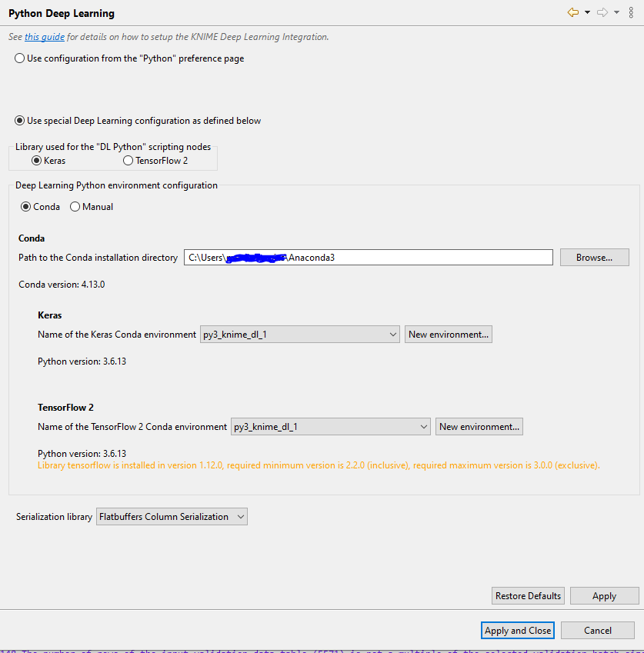The image size is (644, 653).
Task: Select "Use configuration from the Python preference page"
Action: [x=20, y=58]
